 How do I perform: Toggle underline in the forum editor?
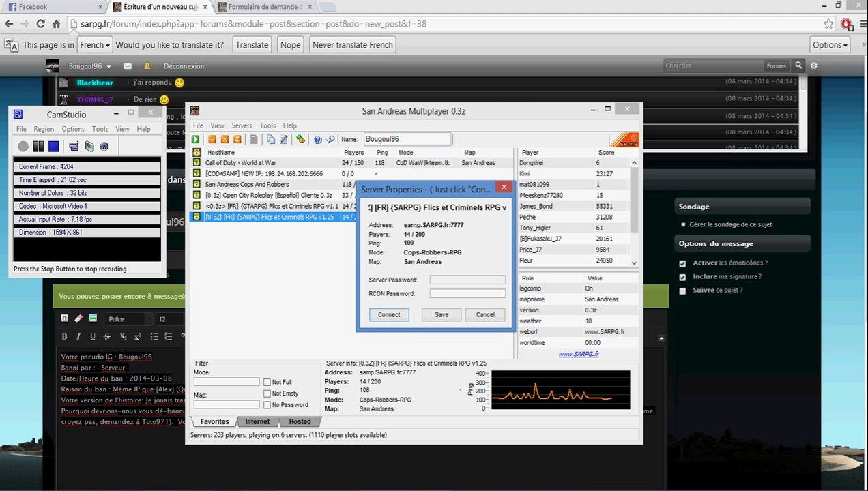(x=93, y=336)
